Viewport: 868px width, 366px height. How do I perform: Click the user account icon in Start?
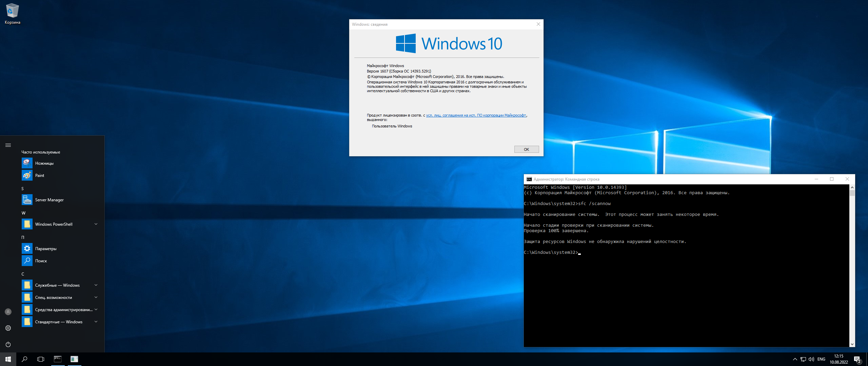click(x=8, y=312)
